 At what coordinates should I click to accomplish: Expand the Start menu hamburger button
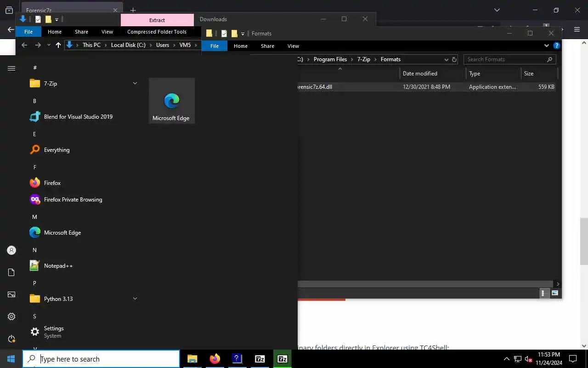point(11,68)
